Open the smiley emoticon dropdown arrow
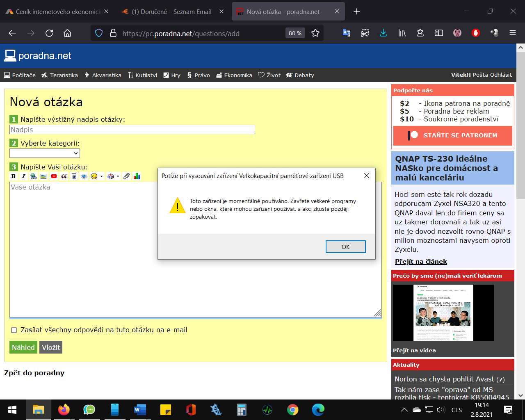This screenshot has height=420, width=525. [101, 176]
